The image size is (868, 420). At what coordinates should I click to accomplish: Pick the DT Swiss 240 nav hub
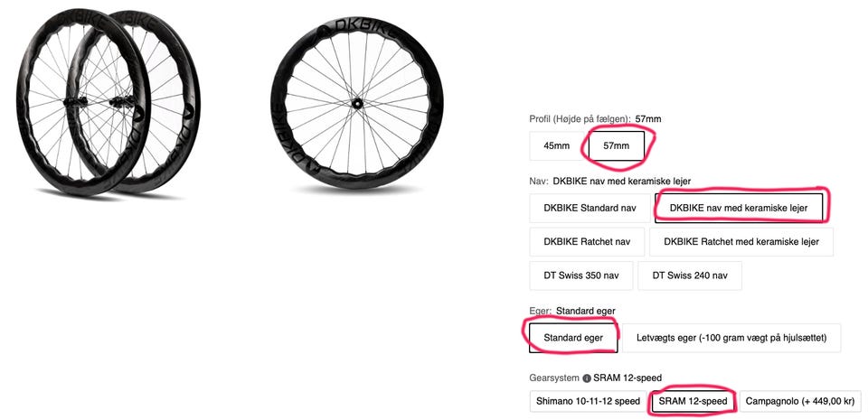(689, 276)
